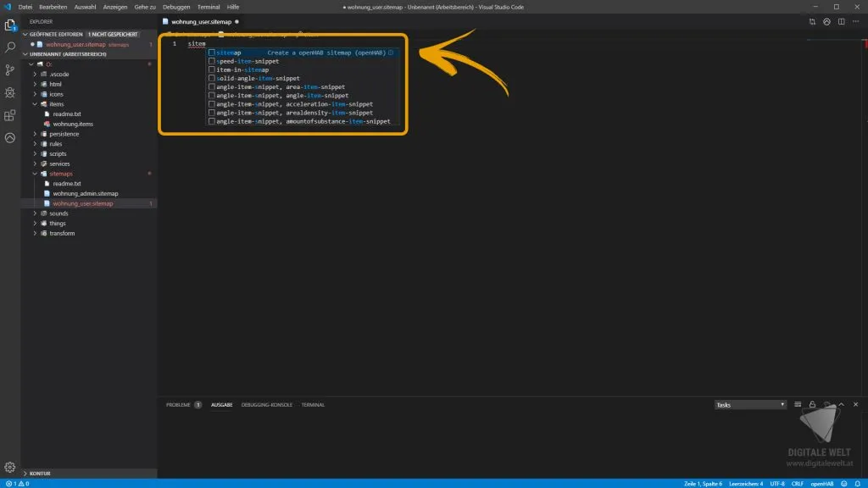Screen dimensions: 868x488
Task: Click Leerzeichen: 4 indentation setting
Action: [746, 484]
